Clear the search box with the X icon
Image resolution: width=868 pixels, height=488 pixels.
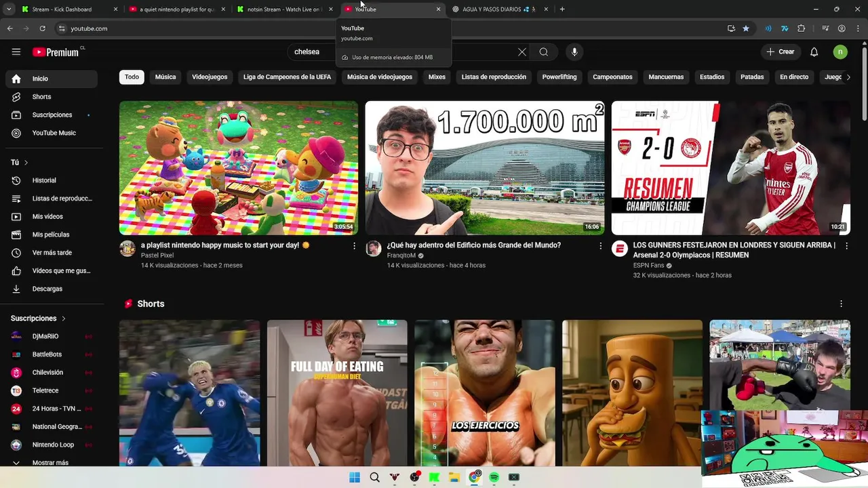tap(522, 52)
